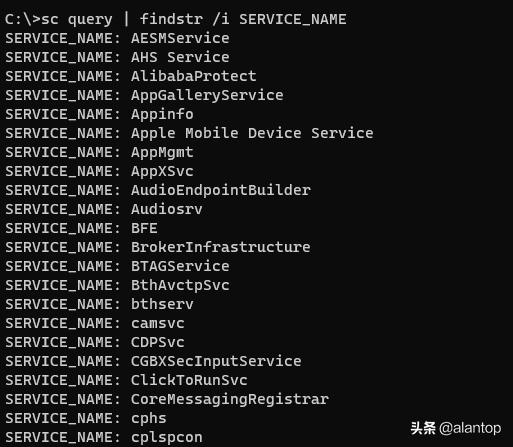Select the AESMService service name
The height and width of the screenshot is (447, 513).
[x=180, y=38]
